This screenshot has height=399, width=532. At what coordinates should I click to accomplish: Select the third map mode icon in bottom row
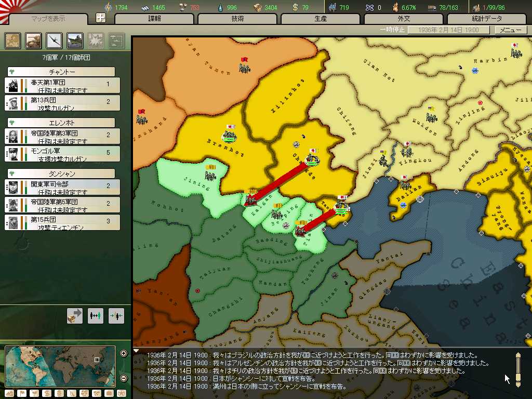tap(35, 394)
